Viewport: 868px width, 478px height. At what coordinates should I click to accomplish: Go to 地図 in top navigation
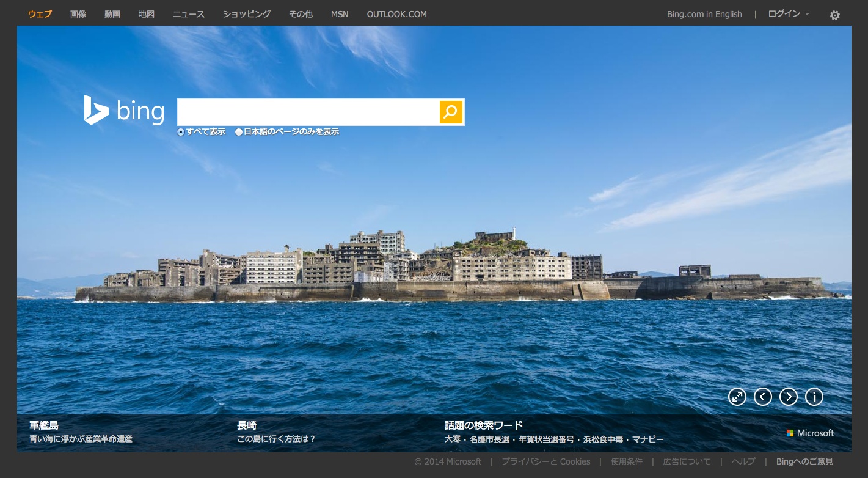(x=147, y=14)
